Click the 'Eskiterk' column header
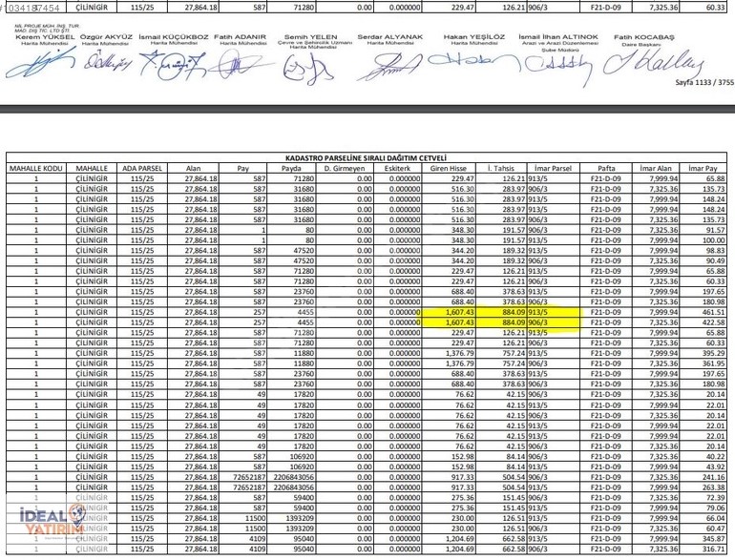 (x=397, y=168)
